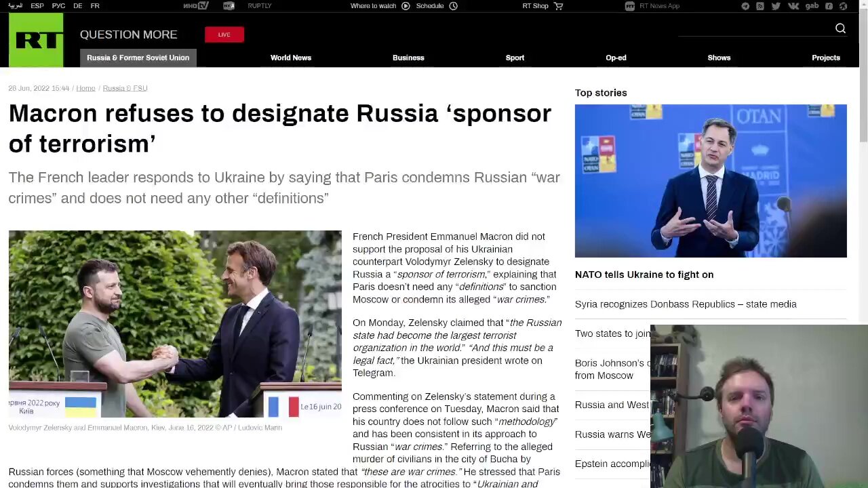Open the Twitter bird icon
Screen dimensions: 868x488
pyautogui.click(x=776, y=6)
